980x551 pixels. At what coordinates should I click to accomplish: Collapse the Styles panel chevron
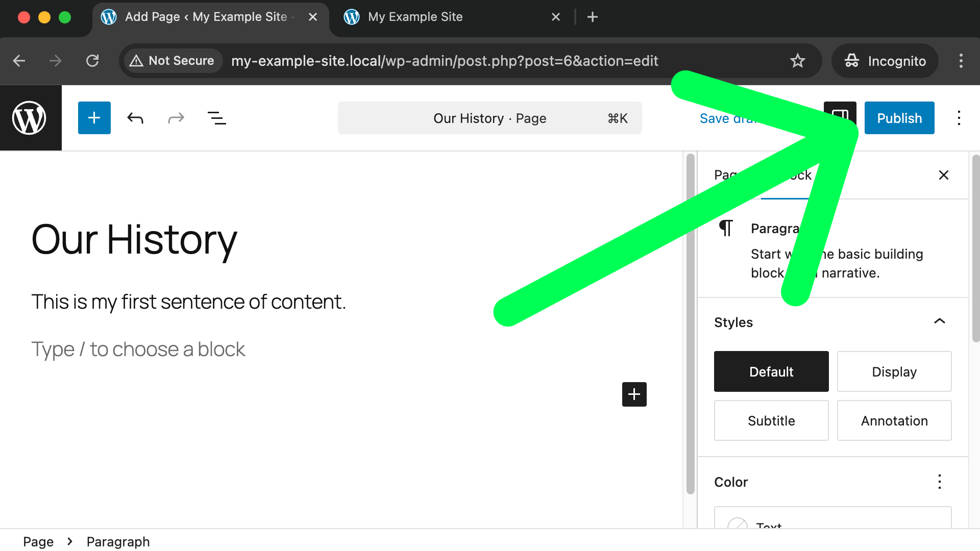click(x=939, y=321)
